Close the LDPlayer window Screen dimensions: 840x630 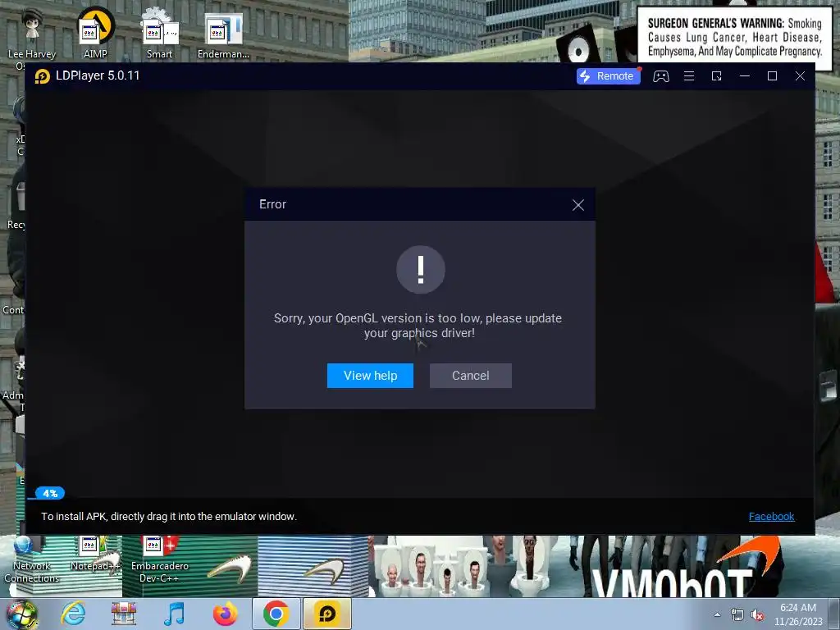pos(800,76)
